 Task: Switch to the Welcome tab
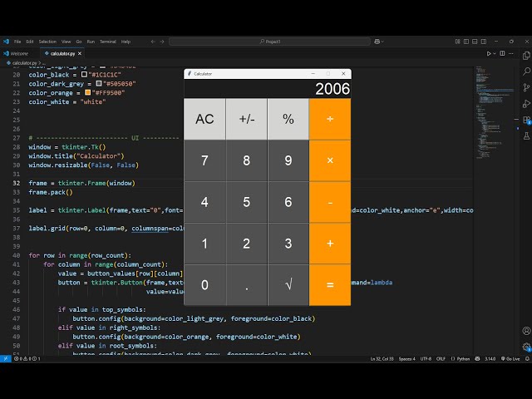pyautogui.click(x=20, y=53)
